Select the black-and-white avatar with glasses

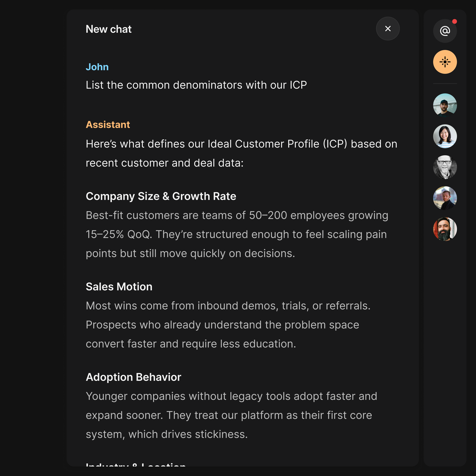tap(445, 167)
